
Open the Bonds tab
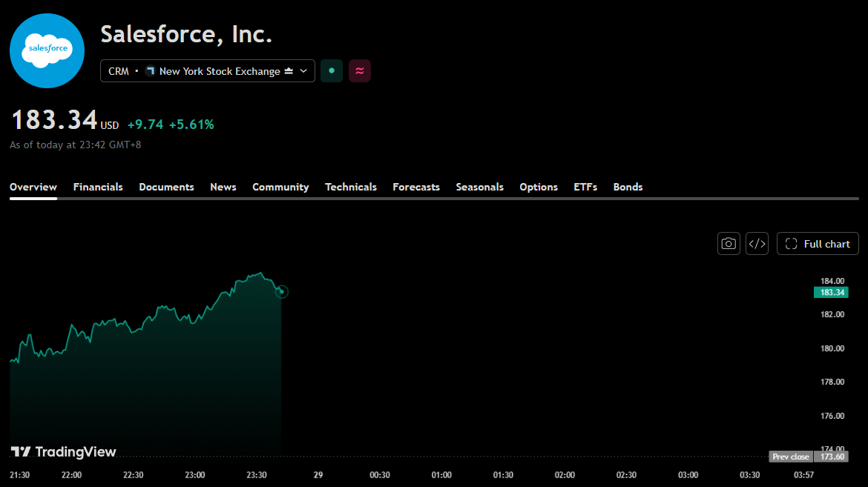pyautogui.click(x=628, y=187)
